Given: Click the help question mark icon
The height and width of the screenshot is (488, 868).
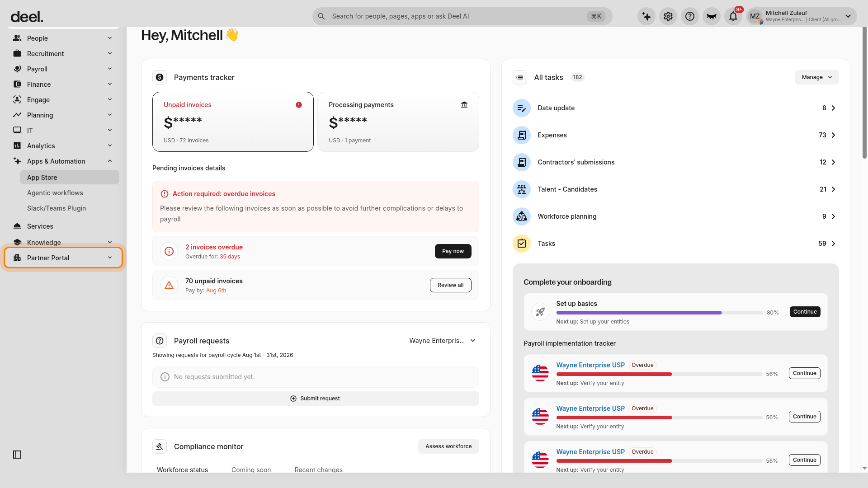Looking at the screenshot, I should point(690,16).
